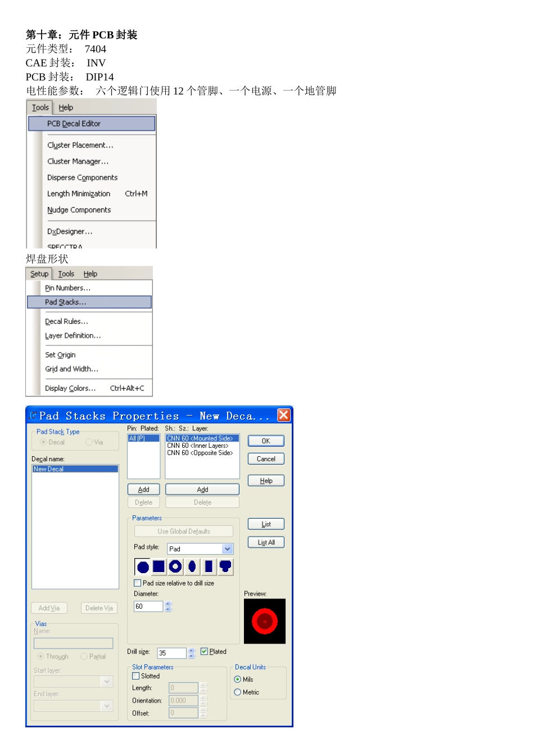Image resolution: width=534 pixels, height=756 pixels.
Task: Choose Pad Stacks in the Setup menu
Action: [x=89, y=302]
